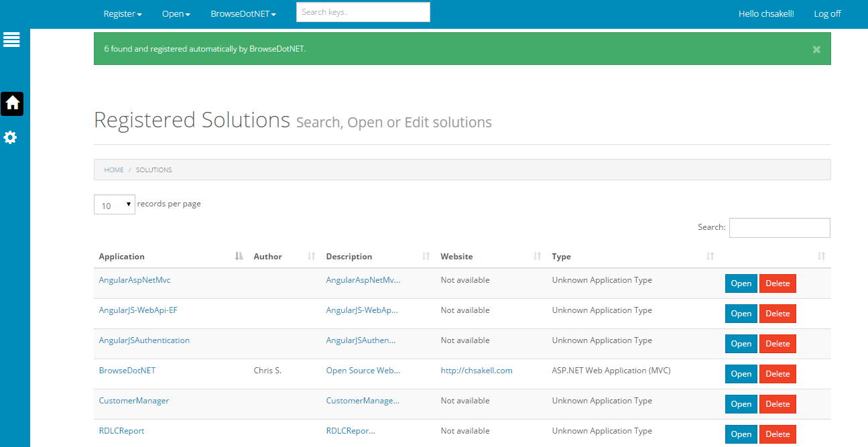Sort by Type column arrows
This screenshot has height=447, width=868.
[710, 257]
